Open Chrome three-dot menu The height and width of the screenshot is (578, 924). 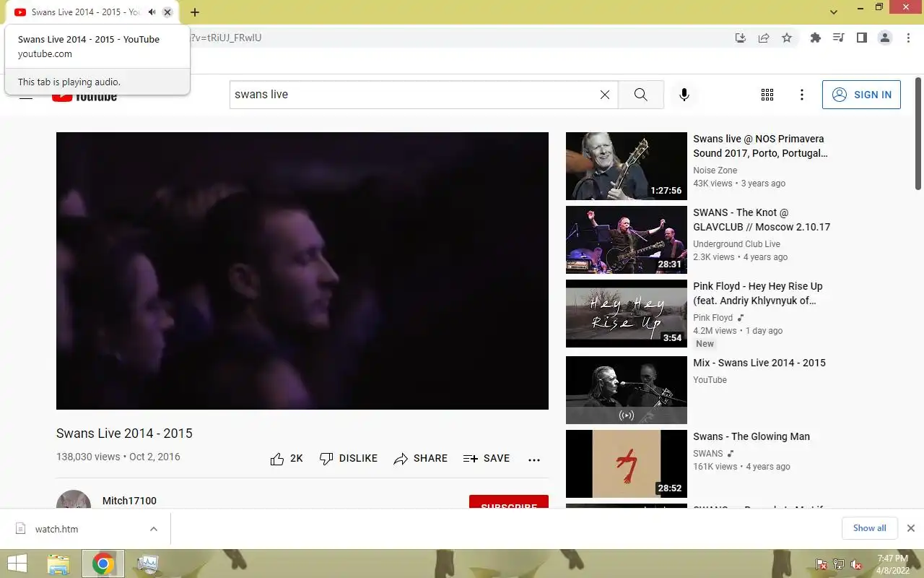point(908,38)
